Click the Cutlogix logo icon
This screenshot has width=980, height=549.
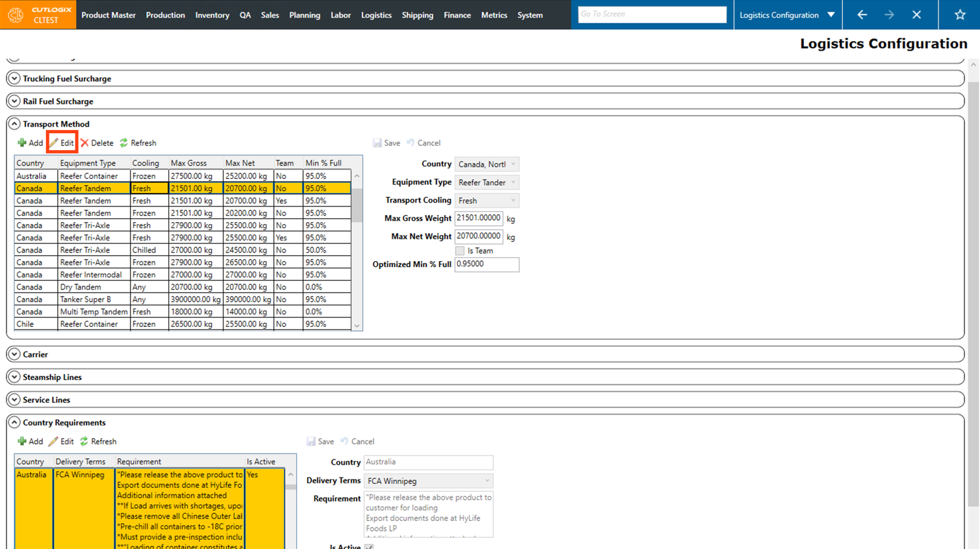pos(16,15)
